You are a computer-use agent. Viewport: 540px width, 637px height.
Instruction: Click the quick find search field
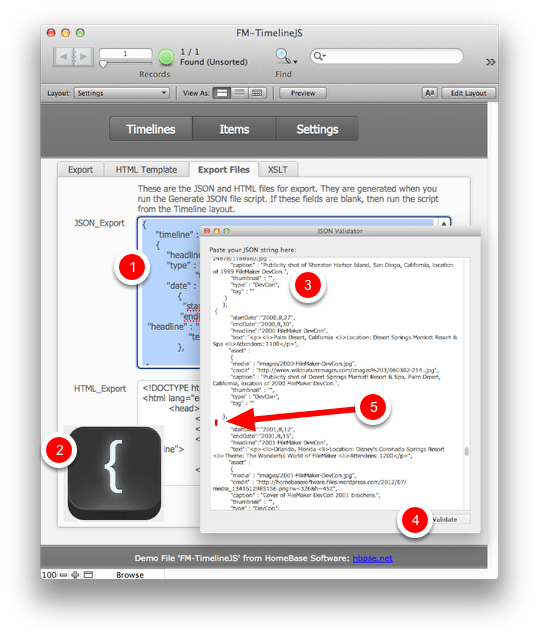coord(386,56)
